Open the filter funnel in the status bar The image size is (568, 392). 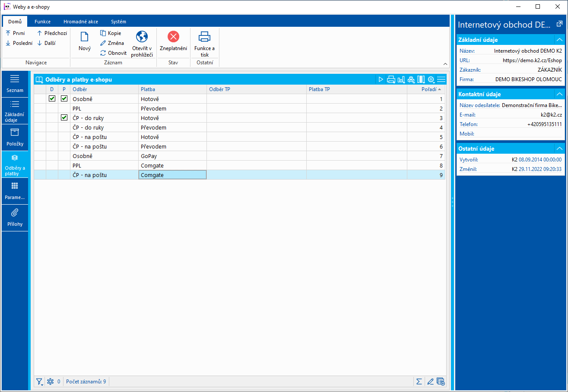click(x=40, y=382)
